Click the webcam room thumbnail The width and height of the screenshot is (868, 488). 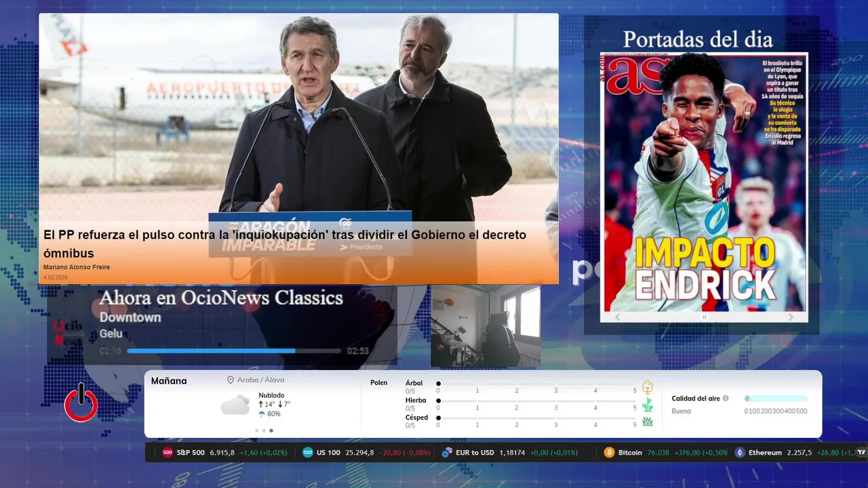point(486,327)
